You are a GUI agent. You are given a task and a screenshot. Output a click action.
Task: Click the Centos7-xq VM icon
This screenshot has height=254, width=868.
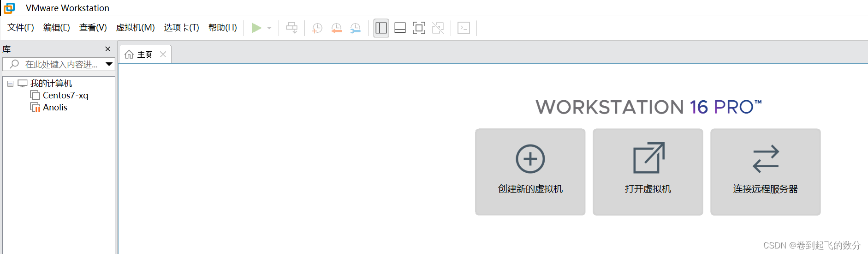point(35,95)
